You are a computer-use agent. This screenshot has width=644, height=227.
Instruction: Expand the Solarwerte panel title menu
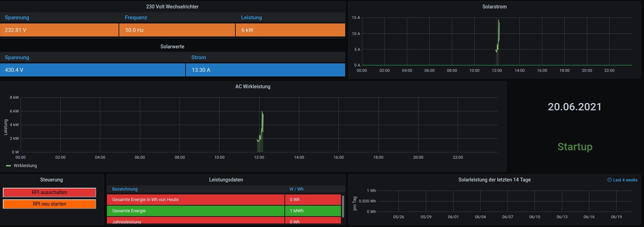coord(172,47)
